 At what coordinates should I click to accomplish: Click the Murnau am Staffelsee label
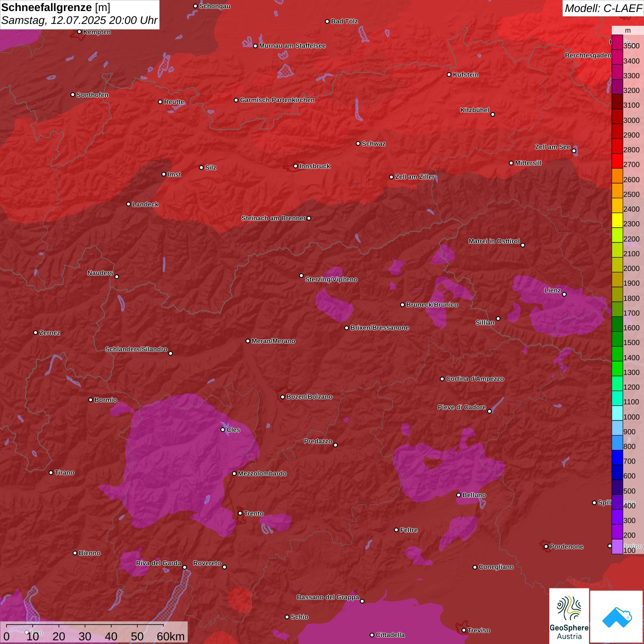(292, 46)
